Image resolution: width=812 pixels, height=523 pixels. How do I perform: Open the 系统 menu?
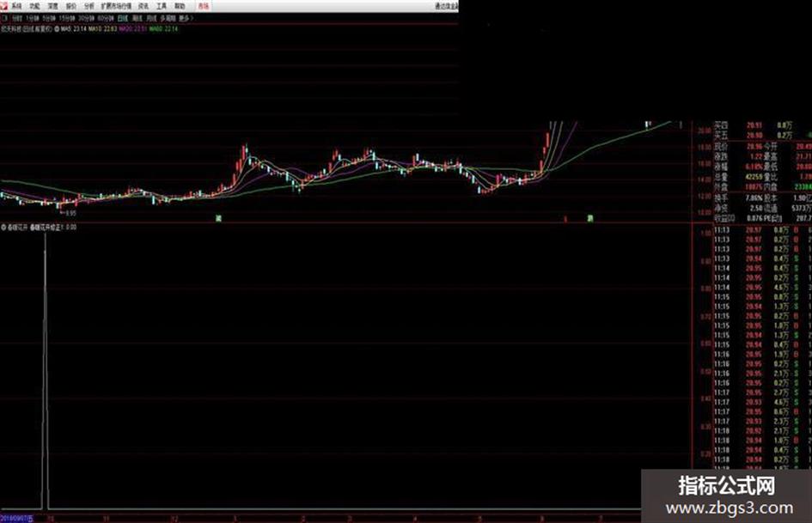coord(16,6)
